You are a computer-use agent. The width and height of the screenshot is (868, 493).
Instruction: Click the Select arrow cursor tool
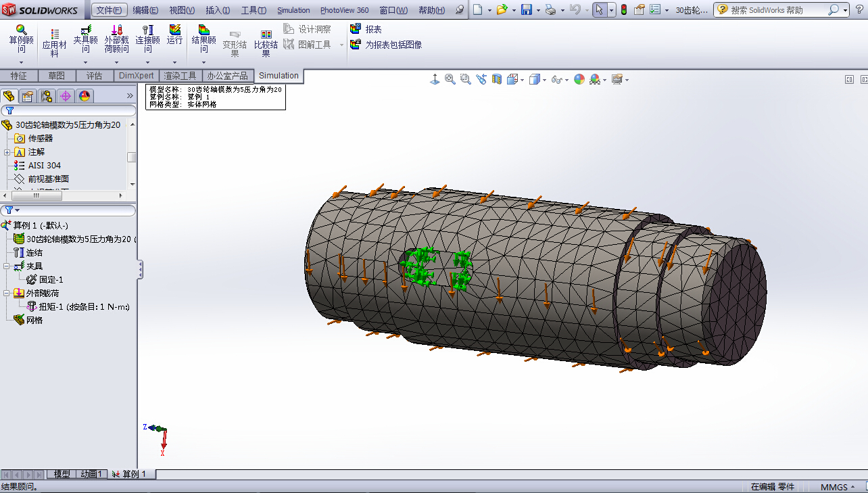pos(599,9)
